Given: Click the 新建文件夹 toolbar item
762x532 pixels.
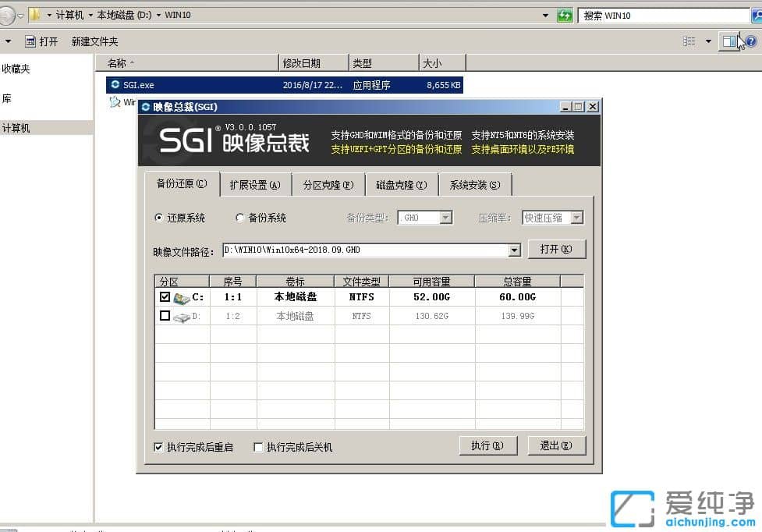Looking at the screenshot, I should [x=94, y=41].
